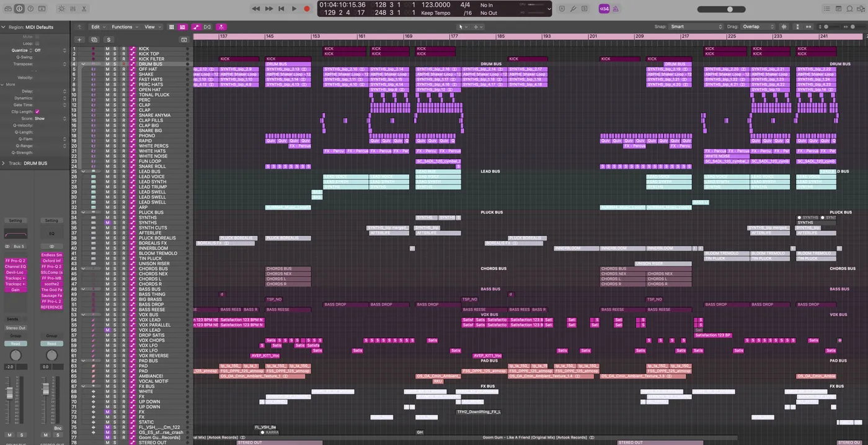Screen dimensions: 868x445
Task: Open the Note Pads icon
Action: click(838, 9)
